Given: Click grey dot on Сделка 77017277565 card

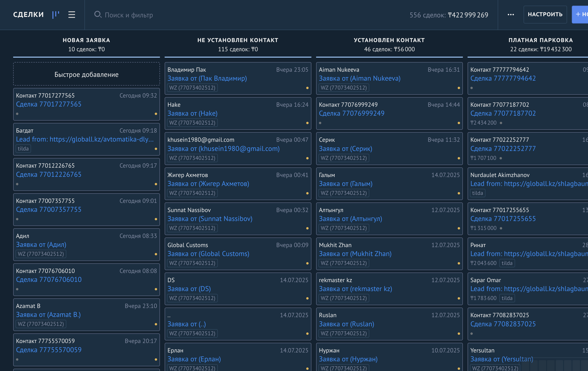Looking at the screenshot, I should click(x=17, y=114).
